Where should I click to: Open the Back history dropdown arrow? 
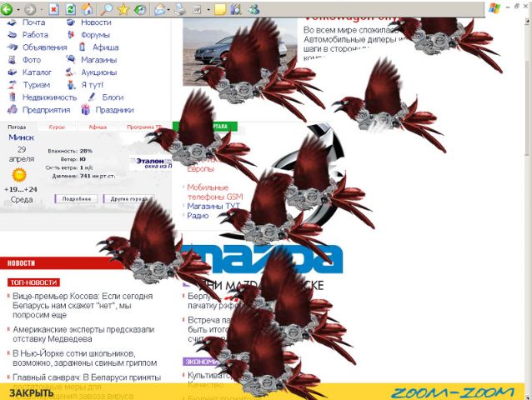(18, 9)
